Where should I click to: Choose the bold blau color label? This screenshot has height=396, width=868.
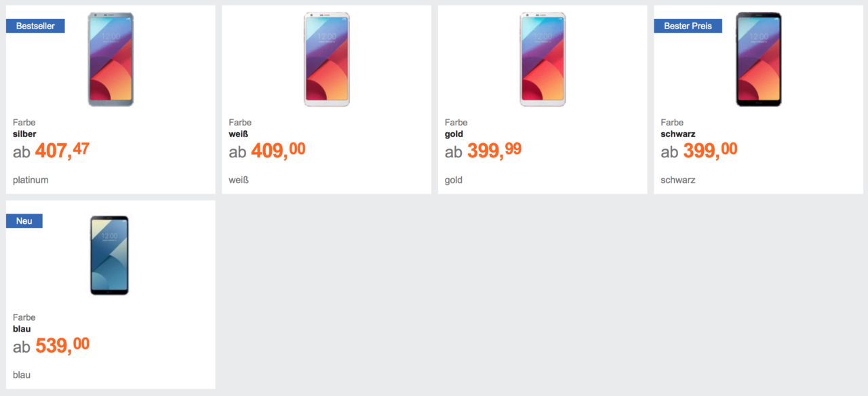[22, 329]
